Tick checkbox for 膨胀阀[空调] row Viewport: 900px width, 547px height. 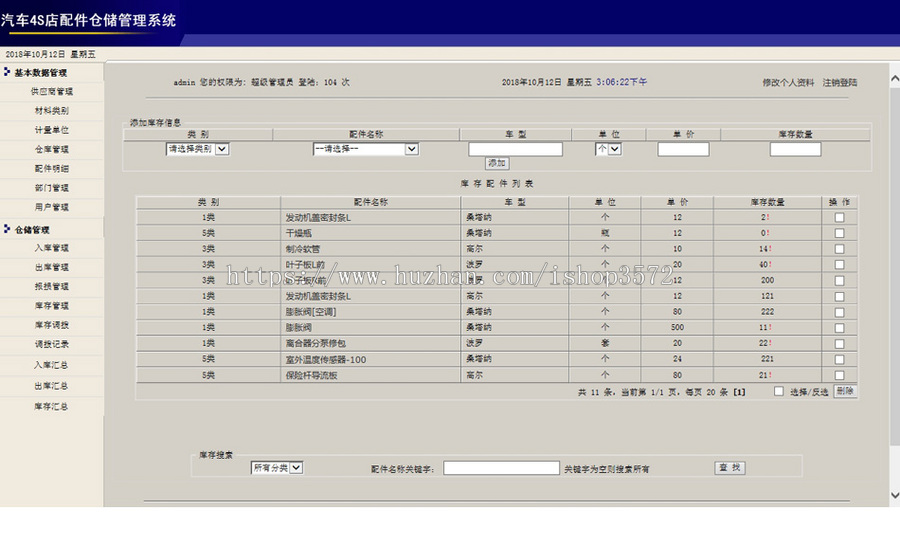pyautogui.click(x=839, y=312)
